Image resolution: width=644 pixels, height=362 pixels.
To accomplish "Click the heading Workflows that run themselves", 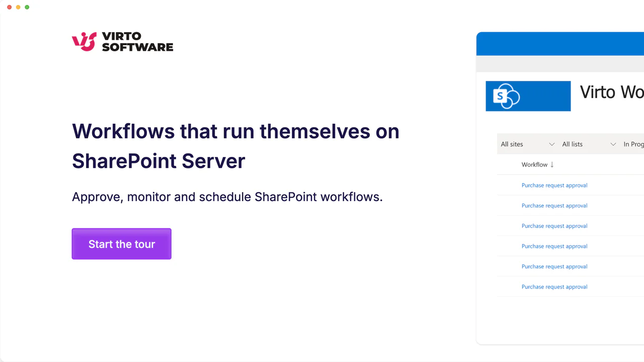I will [235, 146].
